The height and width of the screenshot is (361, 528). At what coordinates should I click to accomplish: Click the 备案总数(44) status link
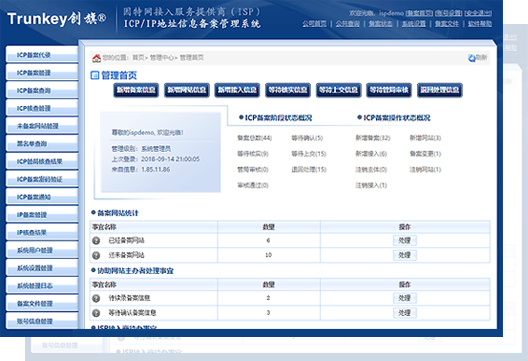(255, 138)
